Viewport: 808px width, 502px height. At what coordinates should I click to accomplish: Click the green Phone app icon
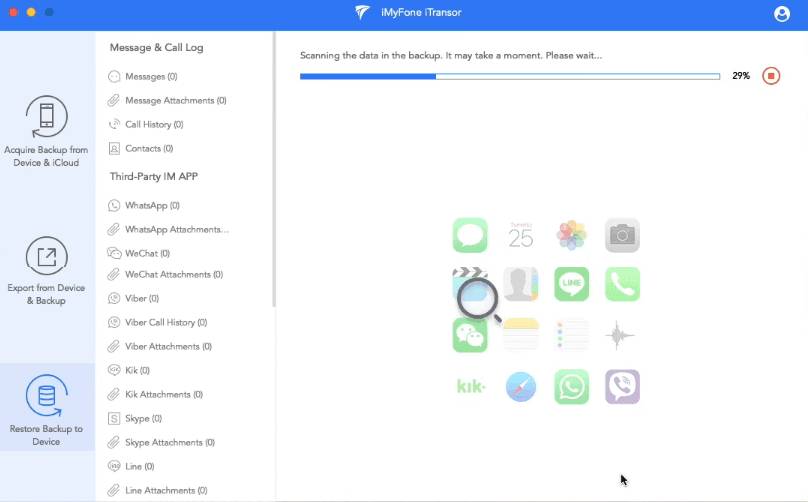click(x=622, y=284)
